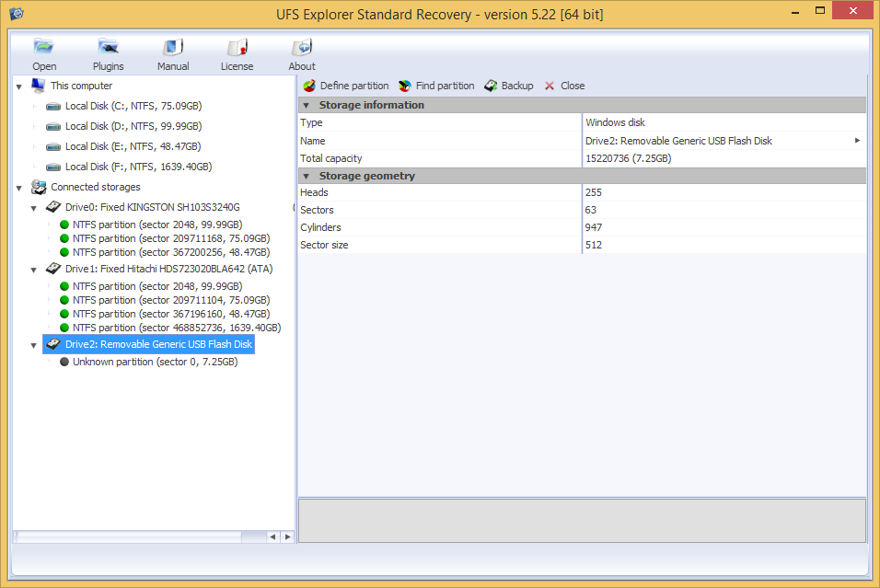Click right arrow of horizontal scrollbar
The width and height of the screenshot is (880, 588).
(x=287, y=536)
